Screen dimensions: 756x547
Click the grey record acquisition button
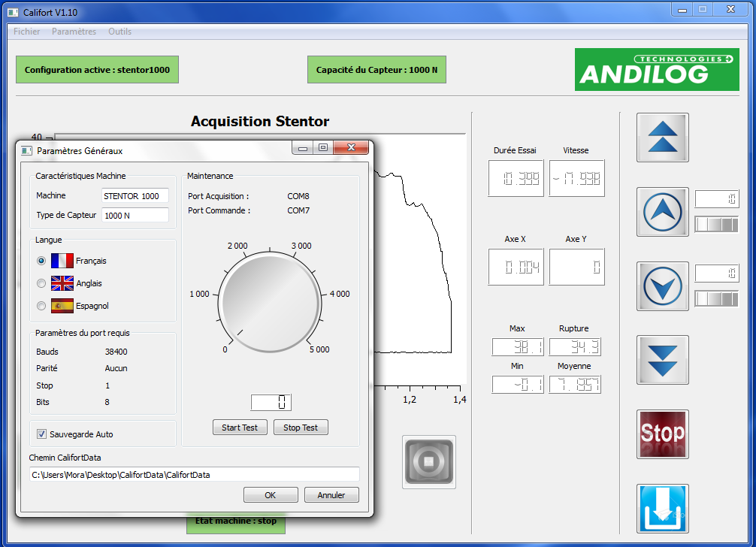click(429, 461)
